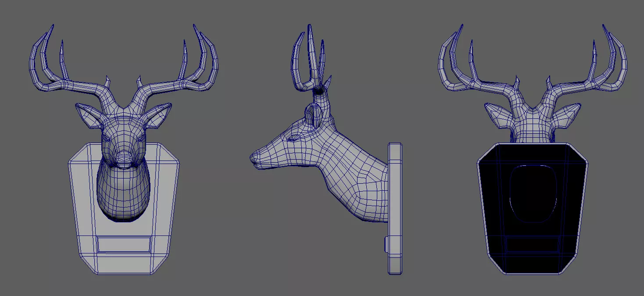Select the ear in the side view
This screenshot has width=644, height=296.
[x=315, y=115]
